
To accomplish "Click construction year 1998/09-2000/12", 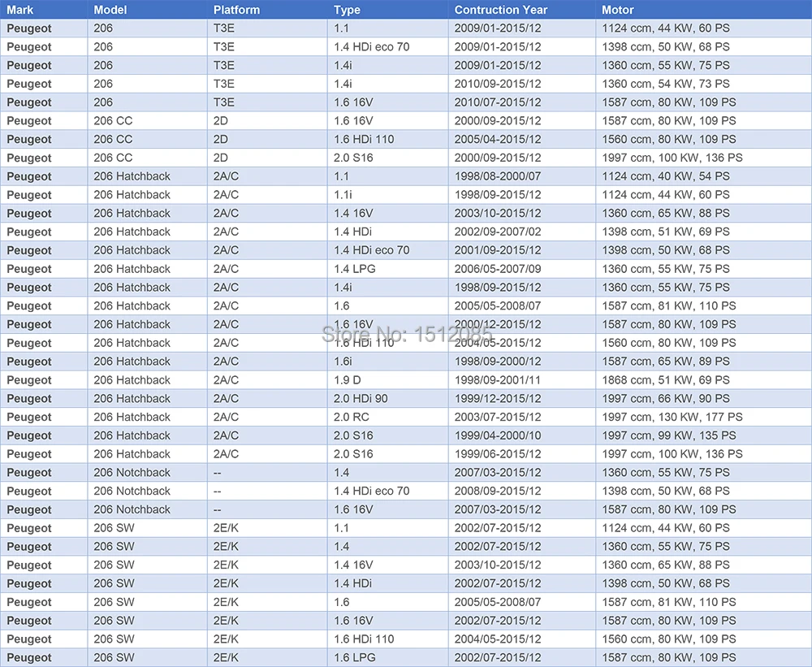I will coord(498,362).
